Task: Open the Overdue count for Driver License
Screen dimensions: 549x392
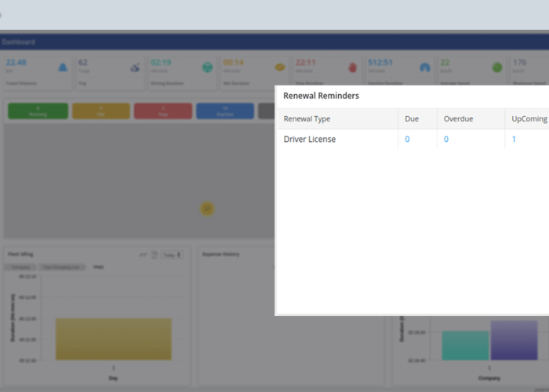Action: point(446,139)
